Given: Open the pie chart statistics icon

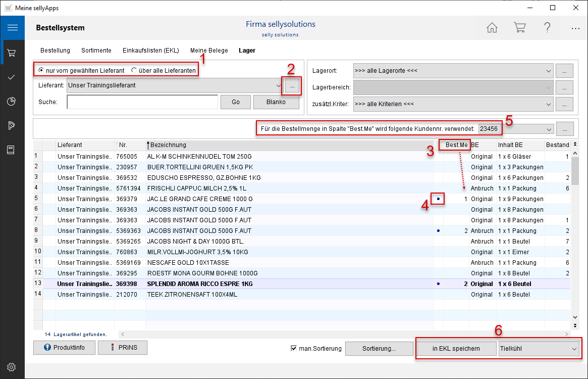Looking at the screenshot, I should [12, 101].
